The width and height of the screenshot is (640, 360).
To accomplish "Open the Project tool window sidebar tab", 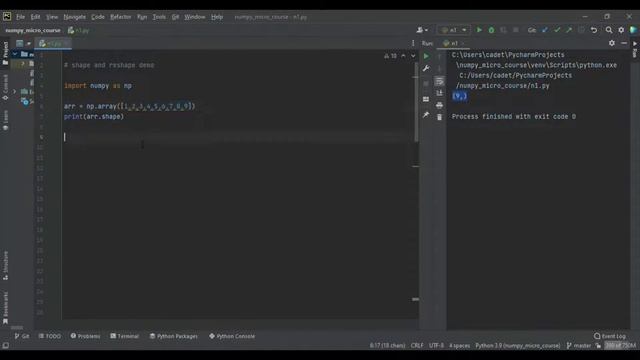I will point(5,53).
